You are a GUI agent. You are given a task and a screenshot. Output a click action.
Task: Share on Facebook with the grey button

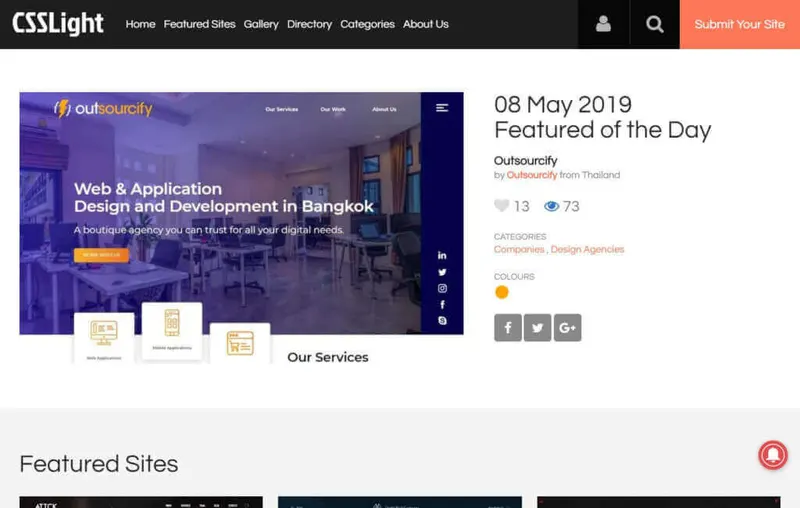[508, 327]
